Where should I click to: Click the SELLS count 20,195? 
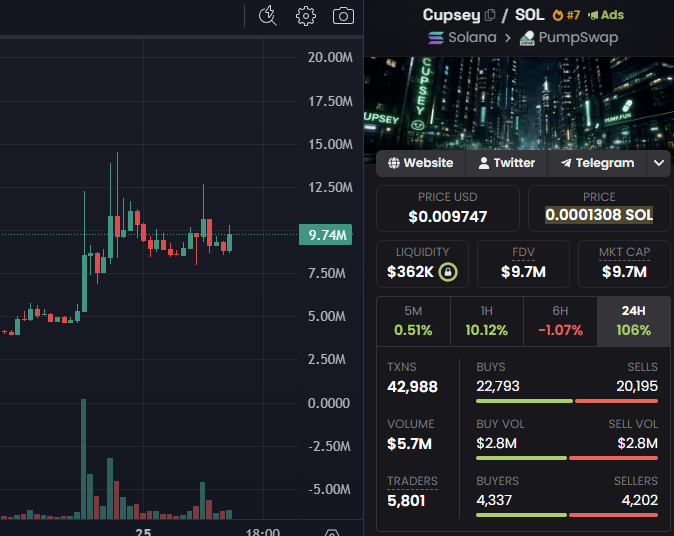pos(637,386)
